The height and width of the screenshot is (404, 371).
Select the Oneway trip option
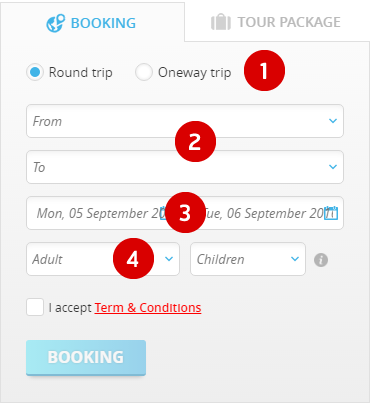(x=144, y=72)
